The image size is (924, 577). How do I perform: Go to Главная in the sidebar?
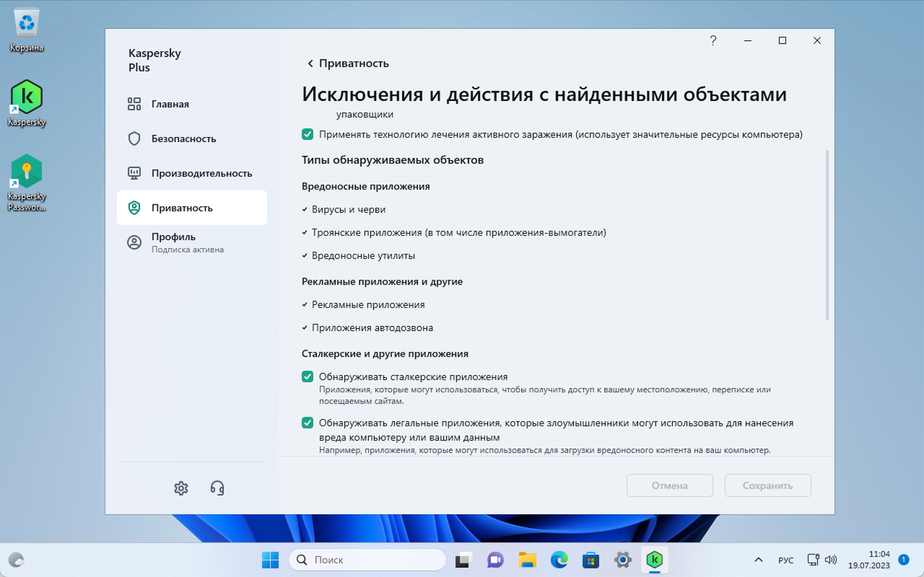pyautogui.click(x=192, y=104)
